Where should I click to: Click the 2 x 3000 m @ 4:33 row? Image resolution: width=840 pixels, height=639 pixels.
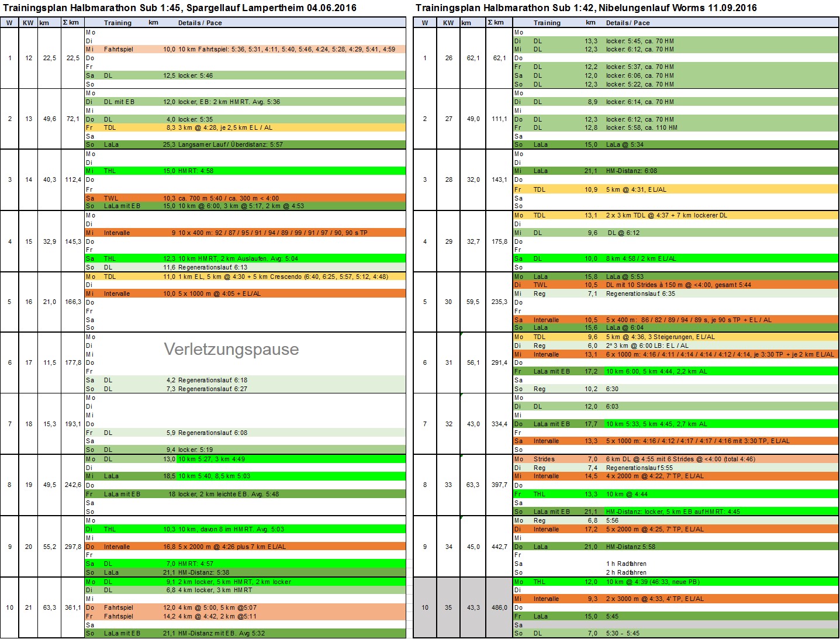click(x=655, y=599)
